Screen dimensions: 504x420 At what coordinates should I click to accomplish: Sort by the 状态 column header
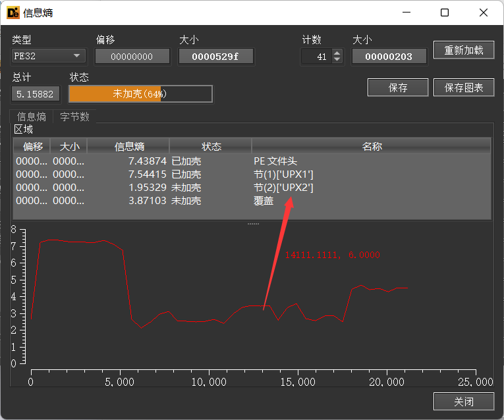click(211, 146)
